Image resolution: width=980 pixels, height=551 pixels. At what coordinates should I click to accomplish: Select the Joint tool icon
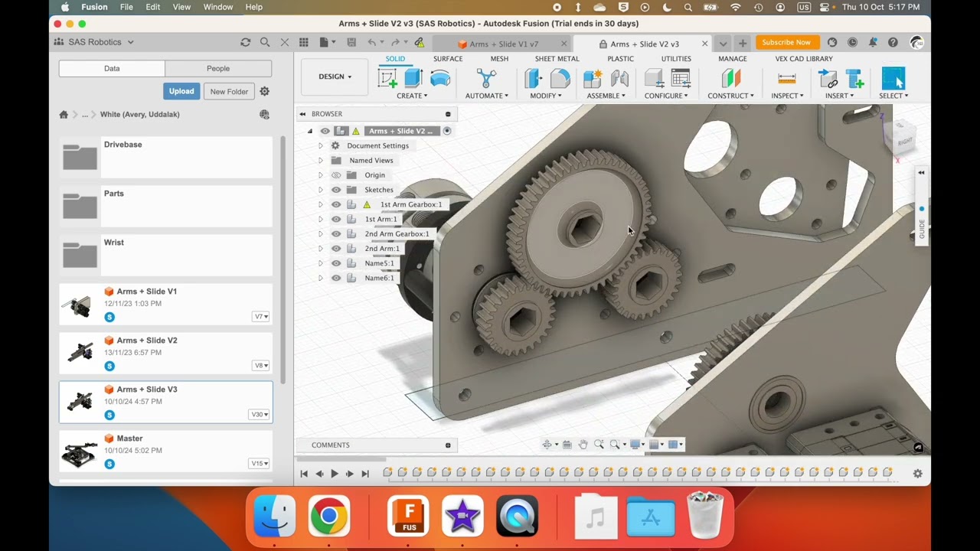pos(619,78)
